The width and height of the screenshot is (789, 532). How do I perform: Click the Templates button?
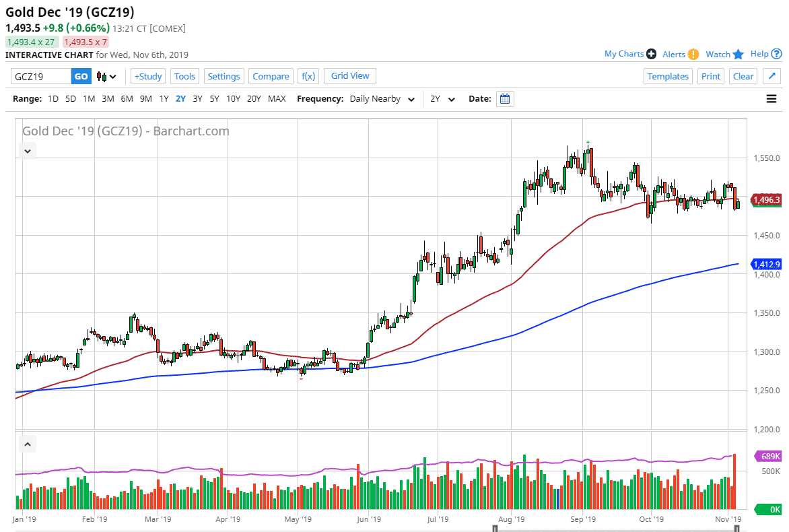click(668, 76)
